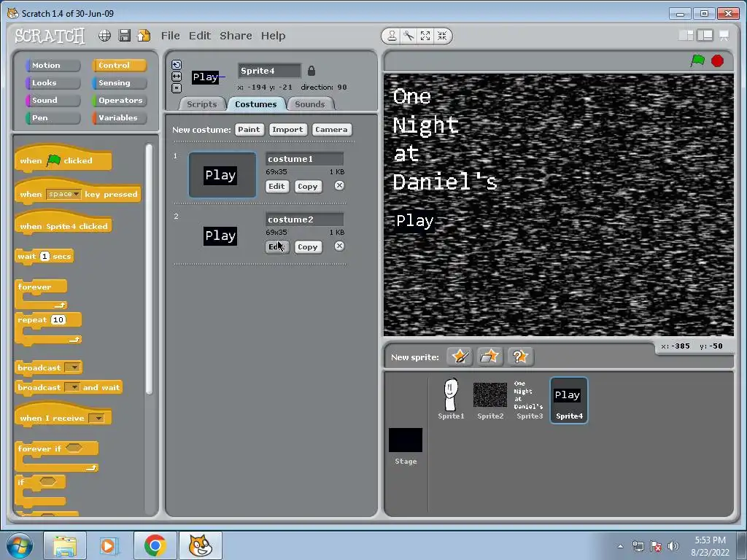747x560 pixels.
Task: Click the globe language icon
Action: pyautogui.click(x=105, y=36)
